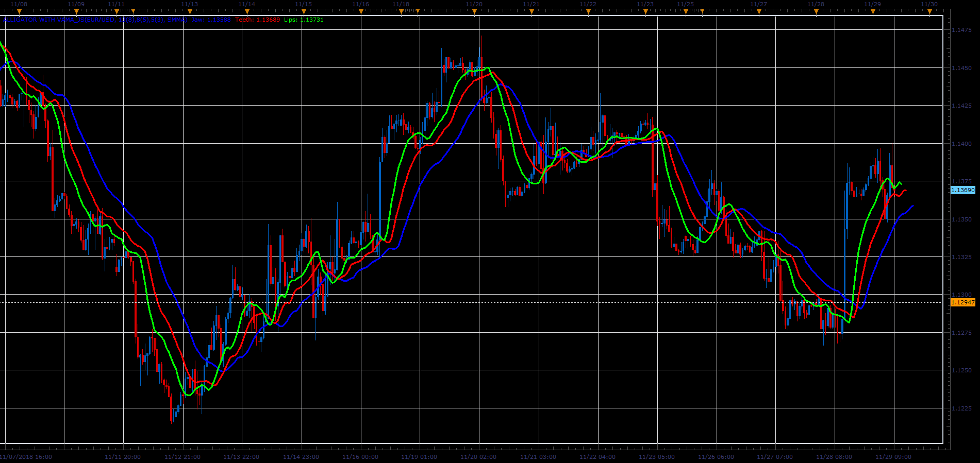The width and height of the screenshot is (980, 463).
Task: Click the 1.1450 price axis label
Action: pyautogui.click(x=961, y=68)
